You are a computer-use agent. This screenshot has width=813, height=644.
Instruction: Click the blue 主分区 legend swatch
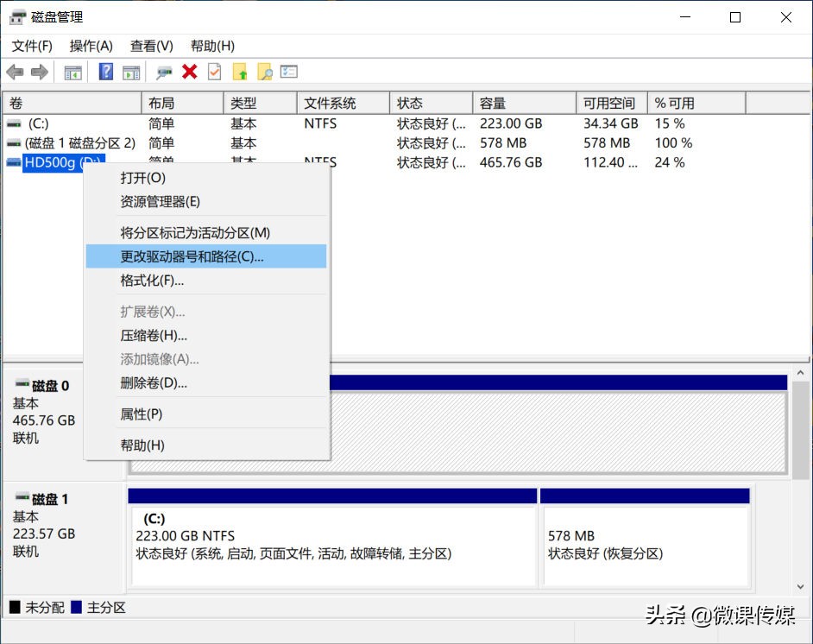pyautogui.click(x=76, y=607)
